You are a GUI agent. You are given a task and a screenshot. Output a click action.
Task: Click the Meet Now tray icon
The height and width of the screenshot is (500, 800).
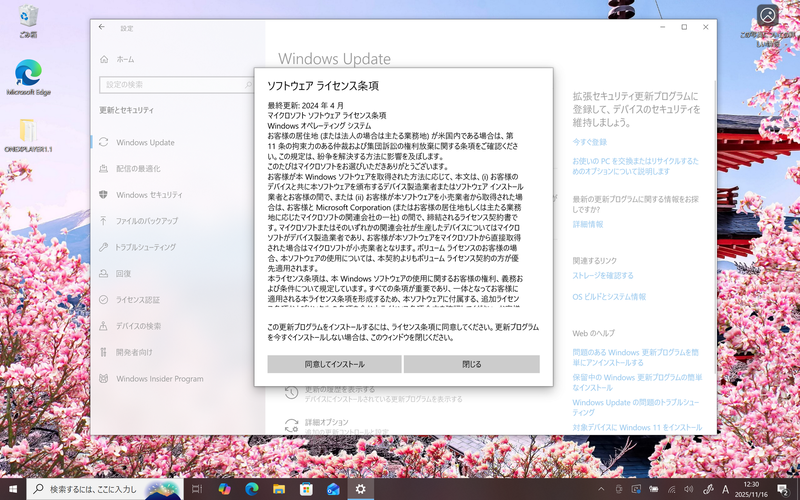click(619, 489)
